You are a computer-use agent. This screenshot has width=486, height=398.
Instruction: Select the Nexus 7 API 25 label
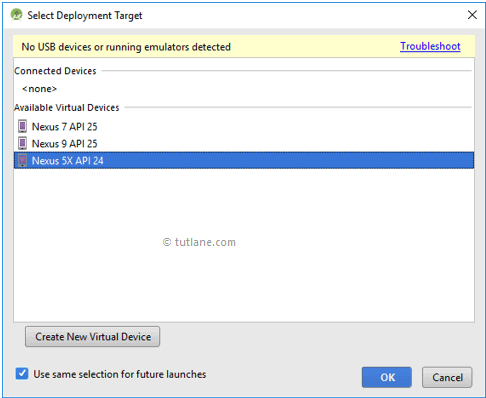(64, 127)
